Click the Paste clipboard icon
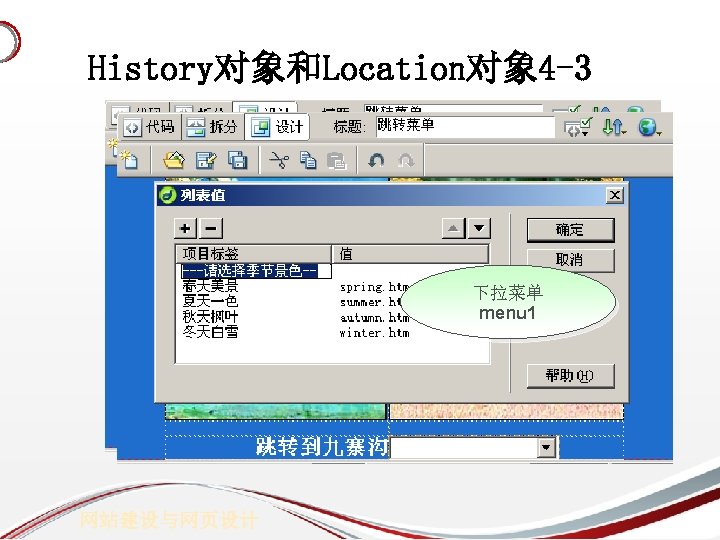Image resolution: width=720 pixels, height=540 pixels. pos(337,161)
